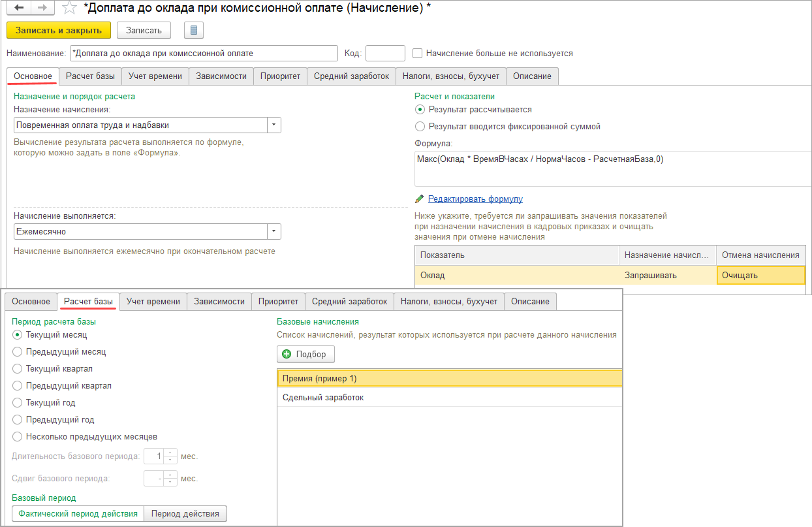Enable 'Начисление больше не используется' checkbox
The image size is (812, 527).
[418, 53]
